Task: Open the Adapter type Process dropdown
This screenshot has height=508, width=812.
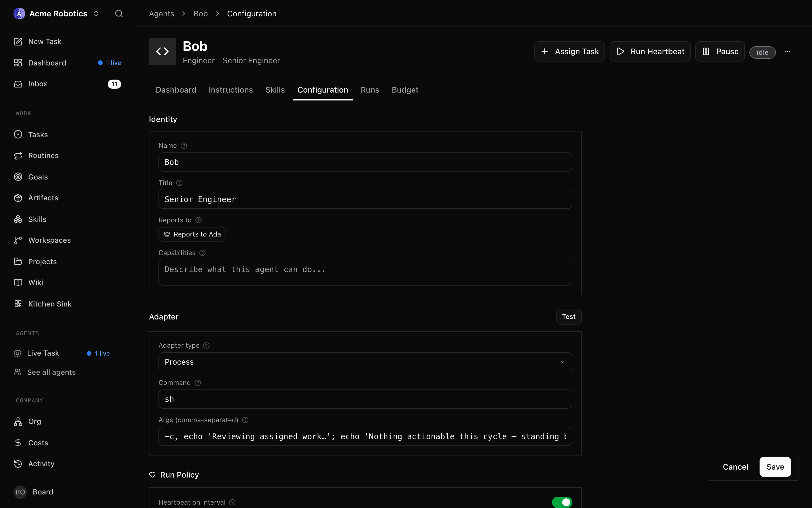Action: click(365, 362)
